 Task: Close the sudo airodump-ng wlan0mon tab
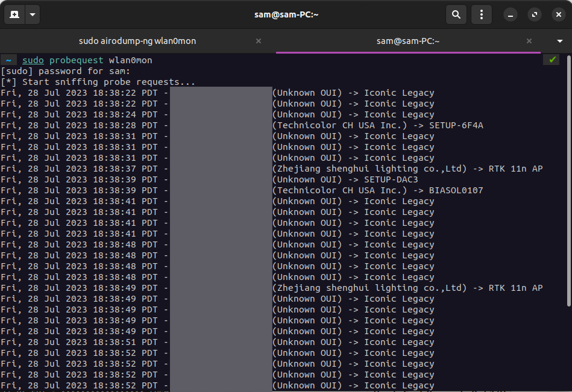(x=259, y=41)
